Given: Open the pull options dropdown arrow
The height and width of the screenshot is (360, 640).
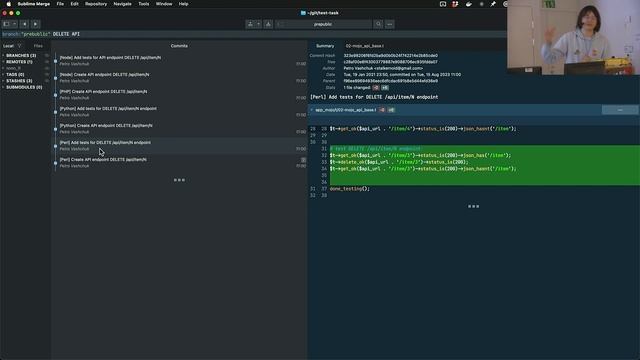Looking at the screenshot, I should 258,24.
